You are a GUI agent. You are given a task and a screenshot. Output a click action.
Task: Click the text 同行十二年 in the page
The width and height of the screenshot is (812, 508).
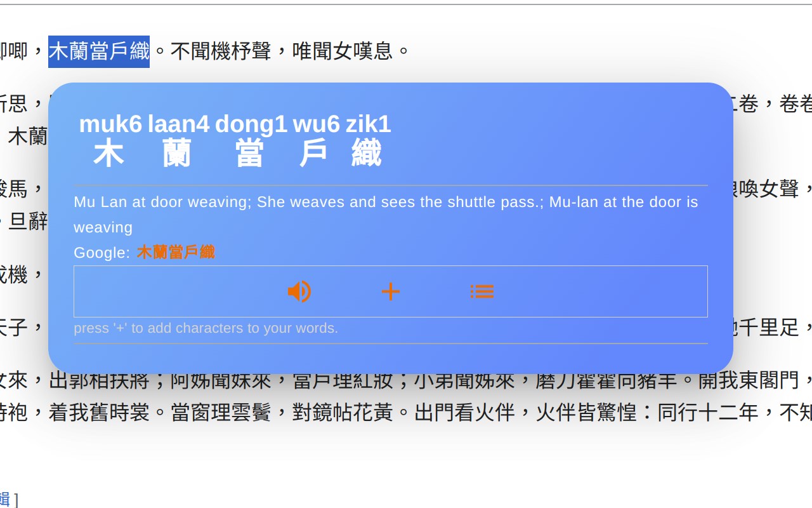pyautogui.click(x=708, y=413)
